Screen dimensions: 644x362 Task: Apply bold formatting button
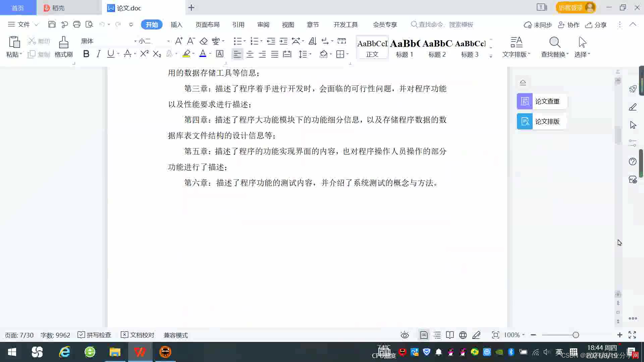click(86, 54)
